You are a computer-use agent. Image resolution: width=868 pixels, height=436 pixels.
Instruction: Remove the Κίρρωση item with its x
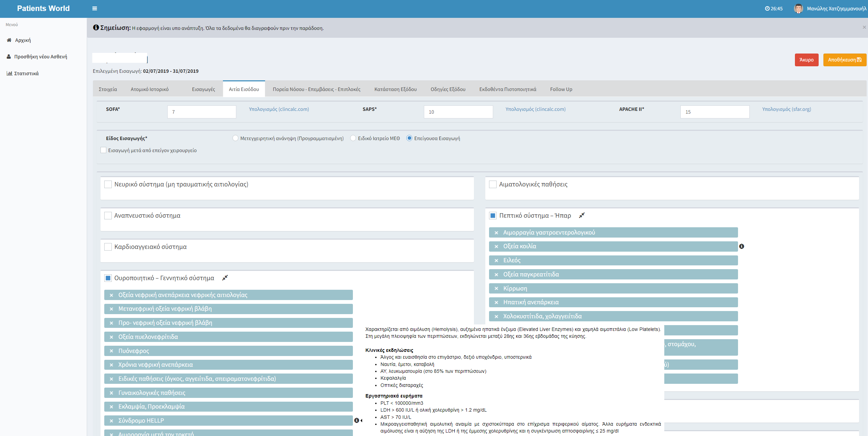point(496,289)
